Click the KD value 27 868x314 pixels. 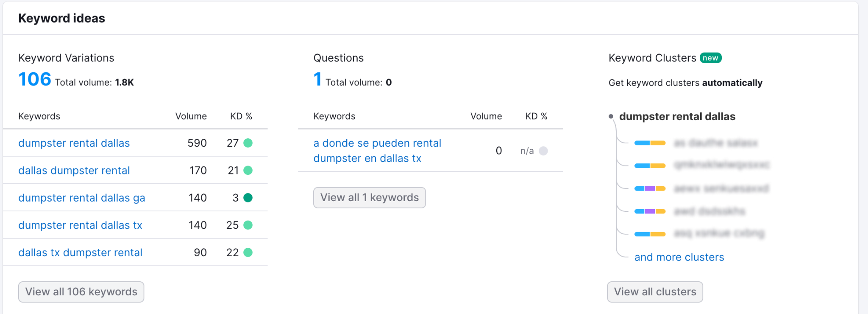233,143
